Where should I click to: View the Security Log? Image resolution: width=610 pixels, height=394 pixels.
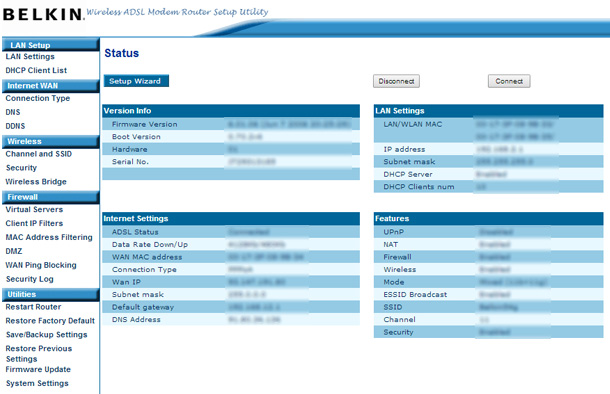[30, 279]
